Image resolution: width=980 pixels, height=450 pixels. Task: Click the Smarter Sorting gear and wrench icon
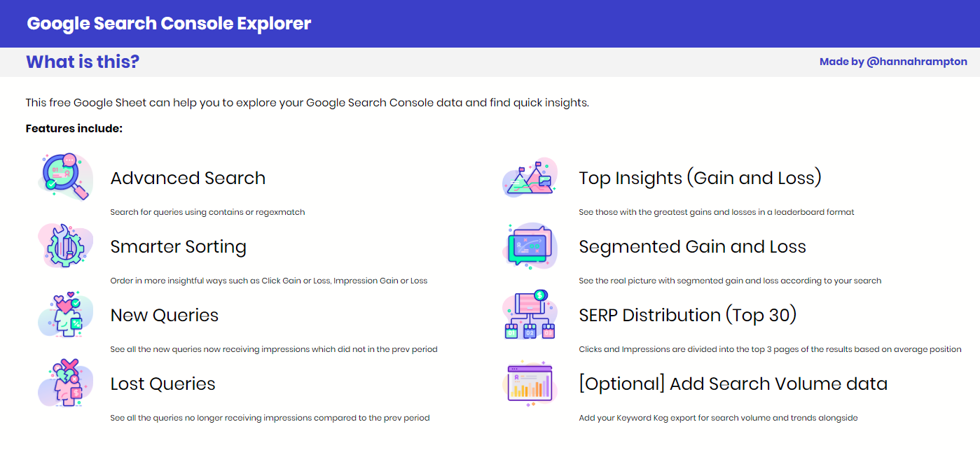click(x=65, y=246)
